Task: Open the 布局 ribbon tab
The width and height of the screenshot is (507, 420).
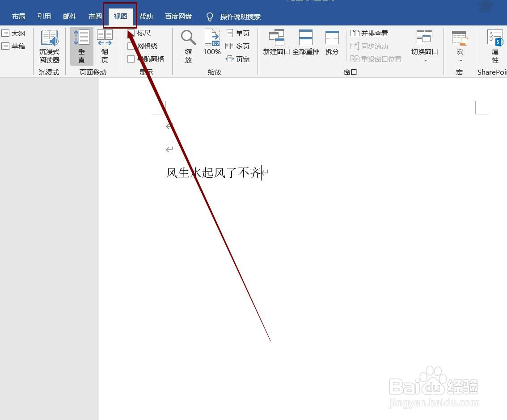Action: tap(18, 17)
